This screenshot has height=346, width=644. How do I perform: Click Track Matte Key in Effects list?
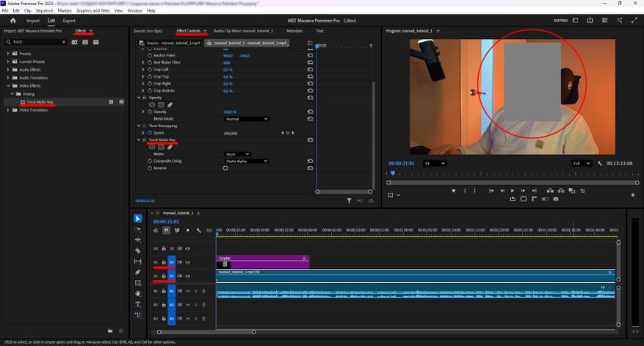click(40, 102)
